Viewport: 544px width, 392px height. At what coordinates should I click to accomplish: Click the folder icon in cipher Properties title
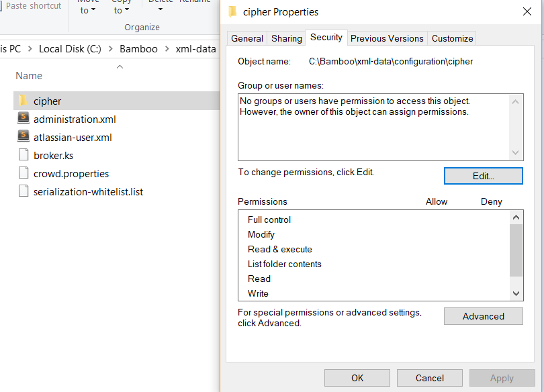[233, 12]
